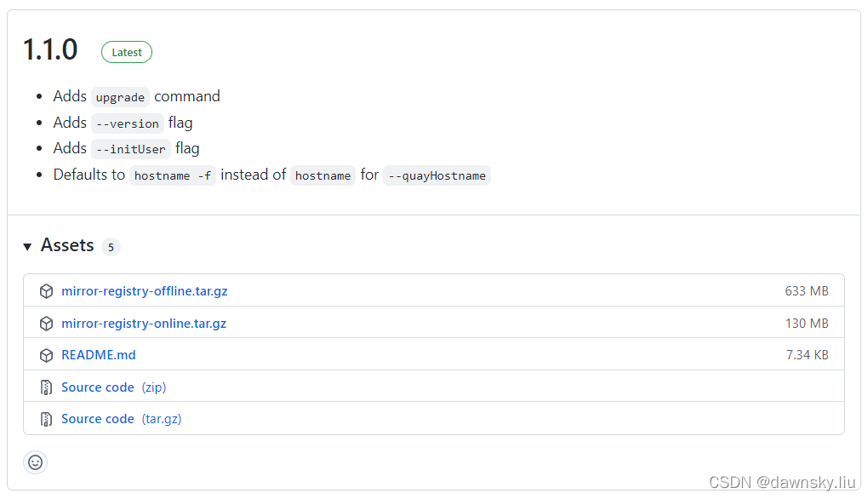Click the --version code snippet
The height and width of the screenshot is (499, 868).
coord(128,123)
